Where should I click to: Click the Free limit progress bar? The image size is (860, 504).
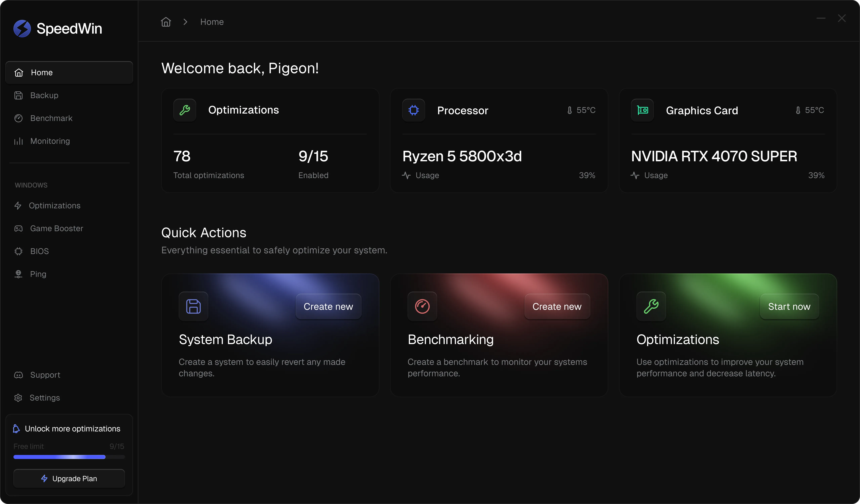69,457
